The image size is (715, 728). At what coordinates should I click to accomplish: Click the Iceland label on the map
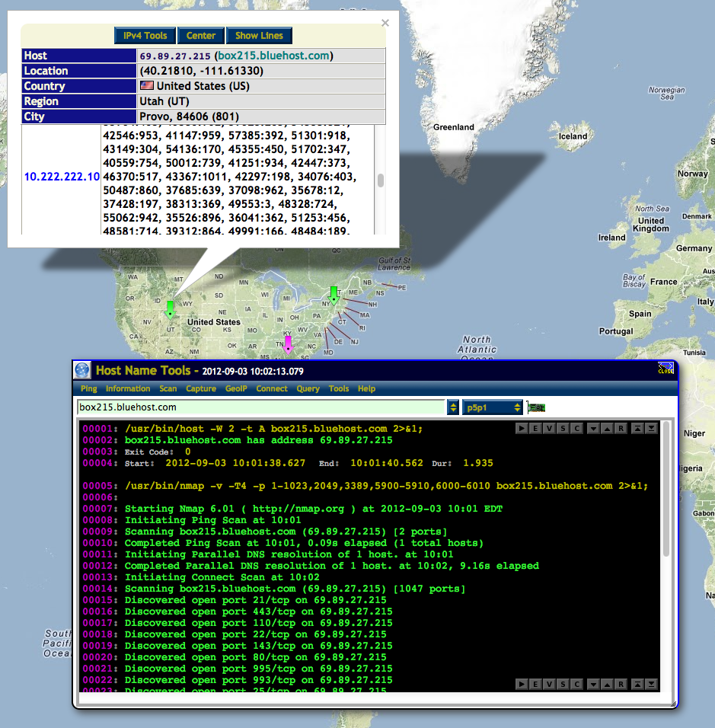click(x=573, y=136)
